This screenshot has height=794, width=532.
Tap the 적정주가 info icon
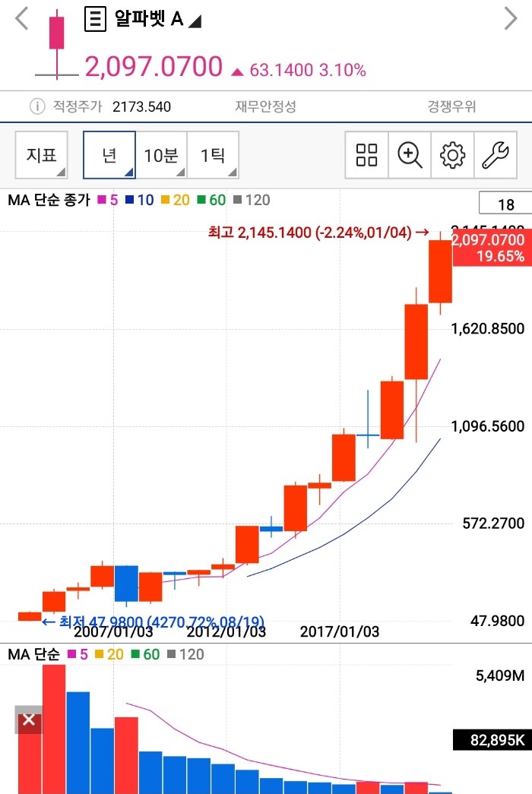pos(37,106)
